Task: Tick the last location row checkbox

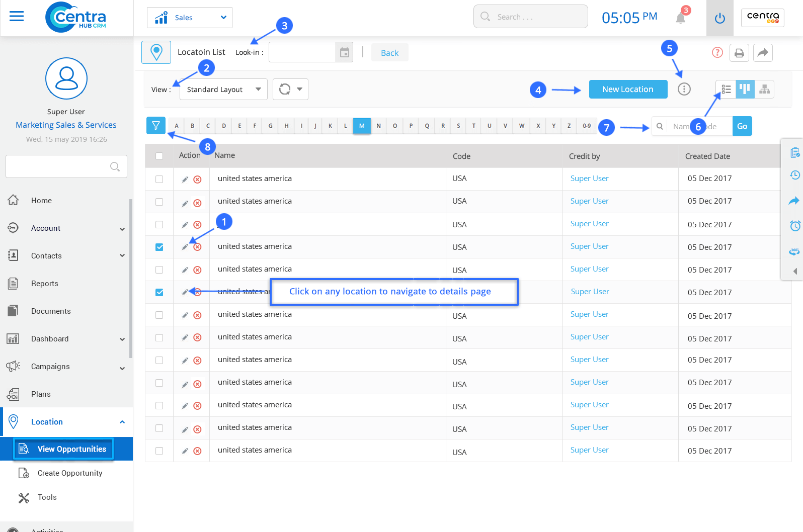Action: point(159,451)
